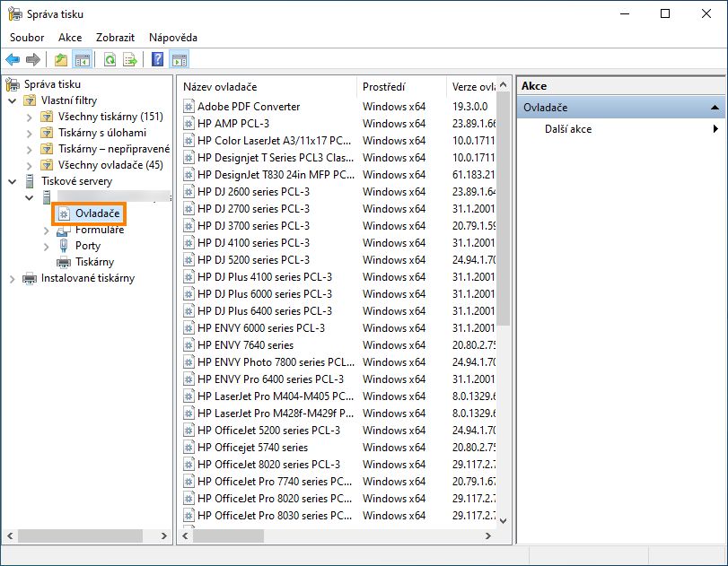Sort drivers by the Název ovladače column

224,86
